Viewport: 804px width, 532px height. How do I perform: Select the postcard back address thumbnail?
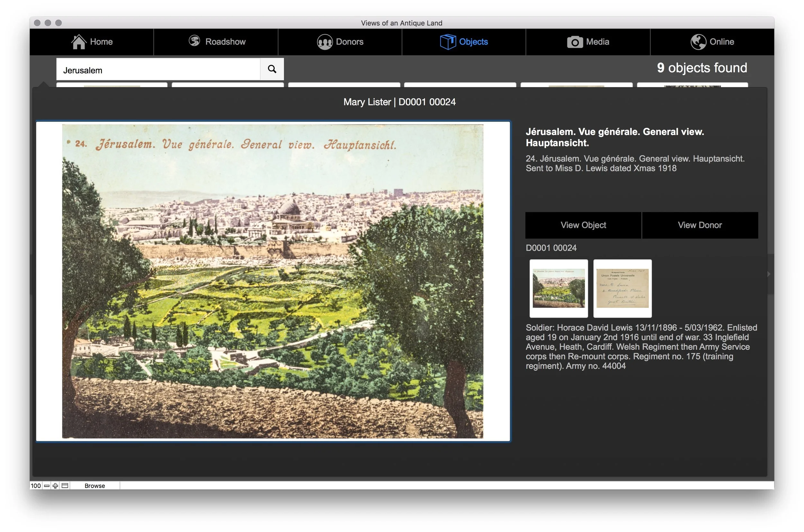[x=622, y=288]
